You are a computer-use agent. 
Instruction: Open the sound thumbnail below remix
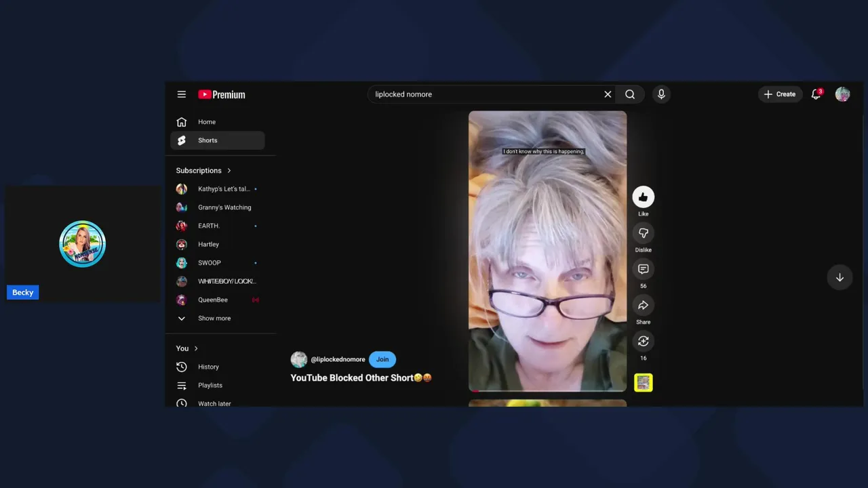(x=643, y=383)
